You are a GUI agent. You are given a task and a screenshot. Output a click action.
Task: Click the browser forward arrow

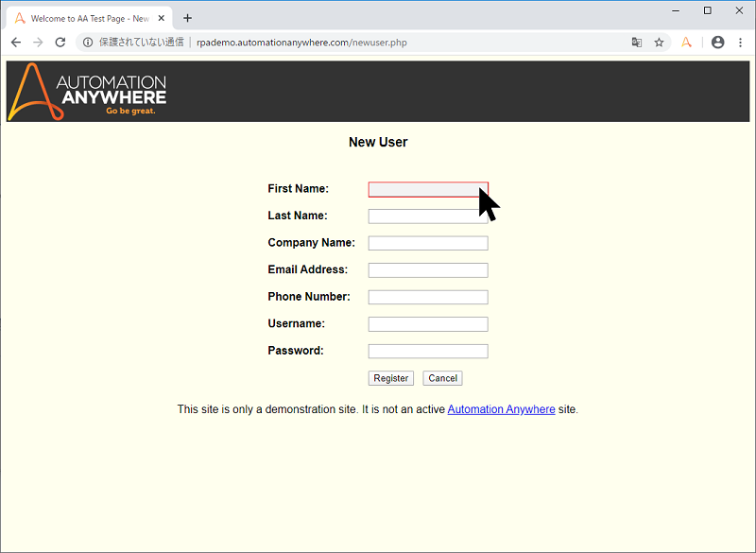(x=38, y=43)
